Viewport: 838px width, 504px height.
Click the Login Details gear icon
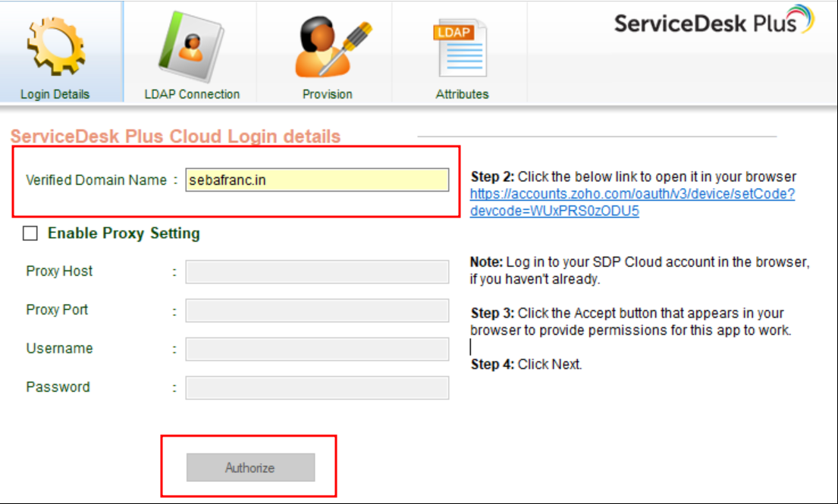coord(55,47)
